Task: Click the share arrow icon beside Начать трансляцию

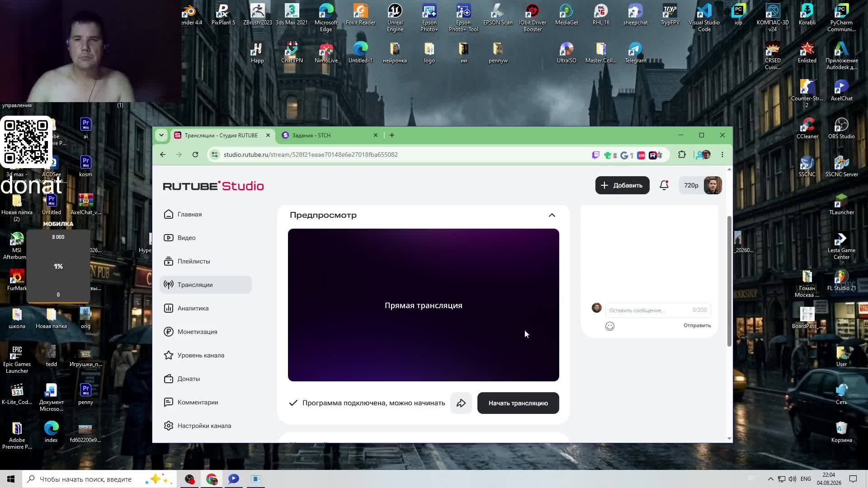Action: [461, 403]
